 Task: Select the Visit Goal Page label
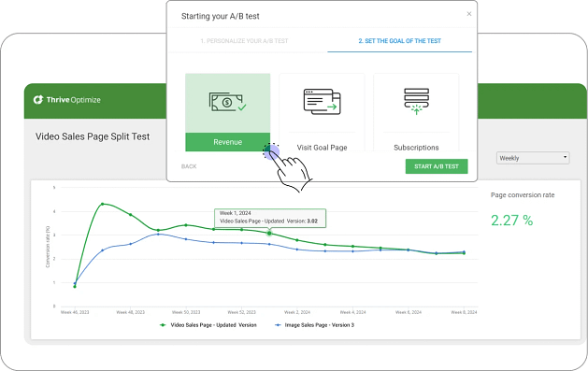(x=322, y=148)
